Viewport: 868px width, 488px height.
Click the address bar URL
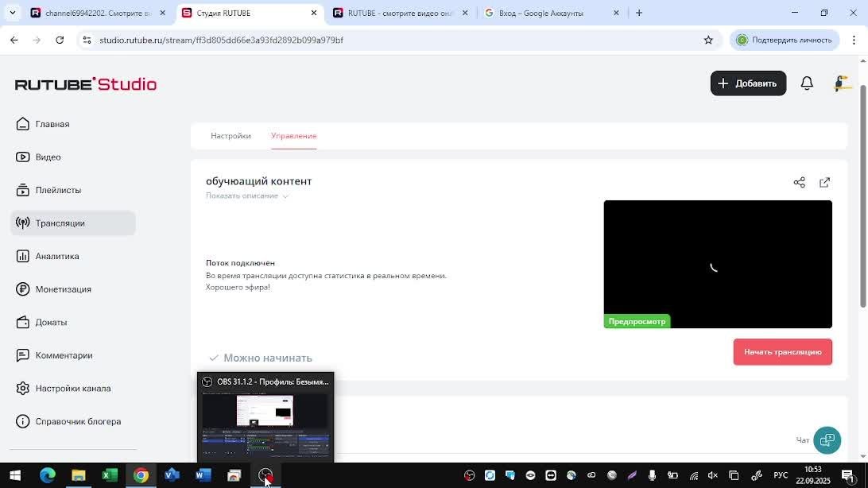pos(222,40)
